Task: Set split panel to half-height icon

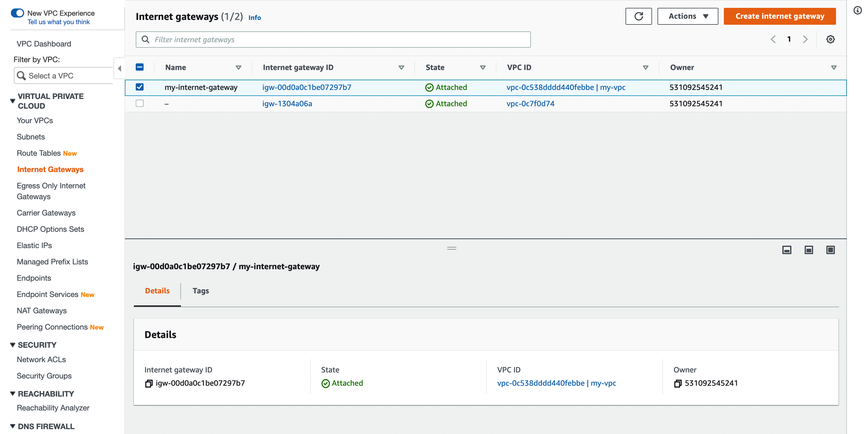Action: pyautogui.click(x=808, y=250)
